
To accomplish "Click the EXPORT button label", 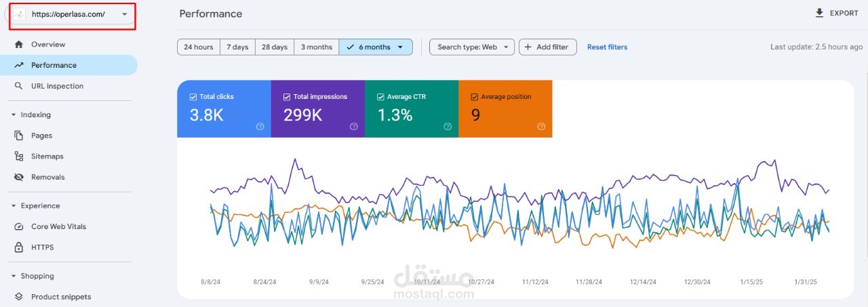I will [x=844, y=14].
